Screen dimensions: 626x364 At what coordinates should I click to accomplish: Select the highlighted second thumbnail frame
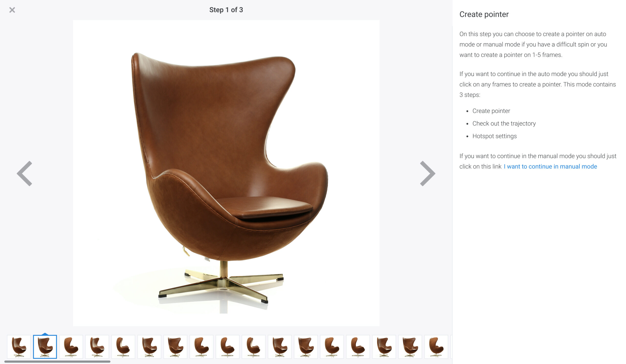click(45, 347)
